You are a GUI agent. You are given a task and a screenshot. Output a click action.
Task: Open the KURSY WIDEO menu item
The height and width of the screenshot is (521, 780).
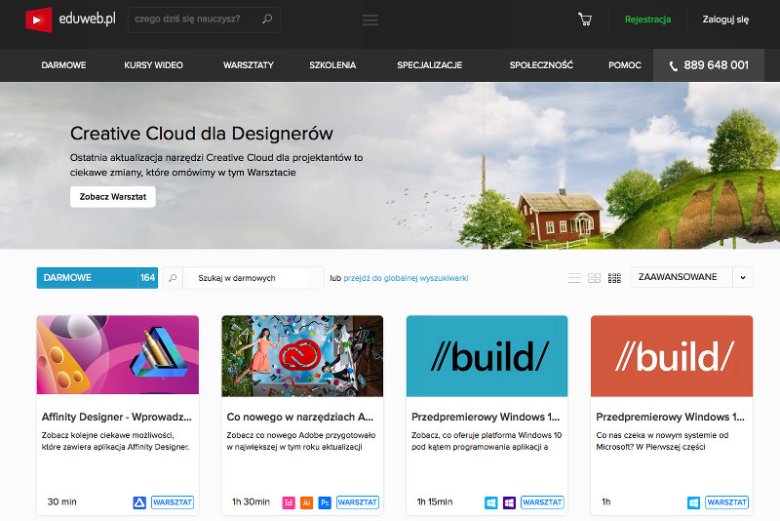pos(153,65)
